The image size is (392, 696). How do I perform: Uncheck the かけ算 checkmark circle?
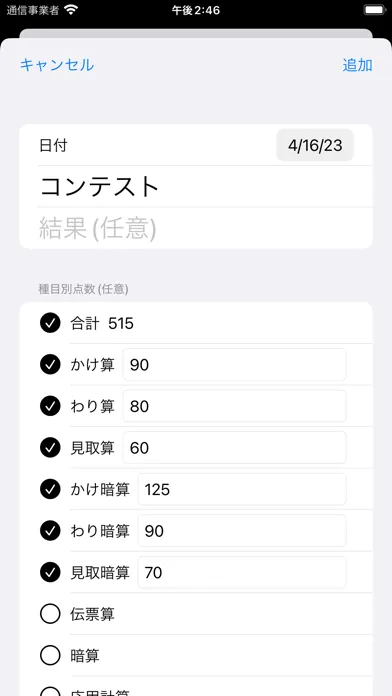[x=50, y=365]
